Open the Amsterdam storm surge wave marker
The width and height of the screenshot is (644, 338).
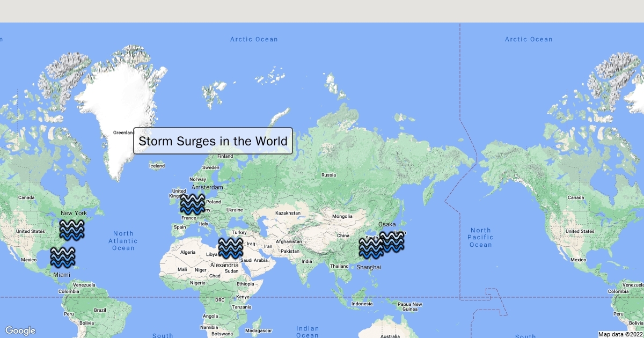coord(192,204)
